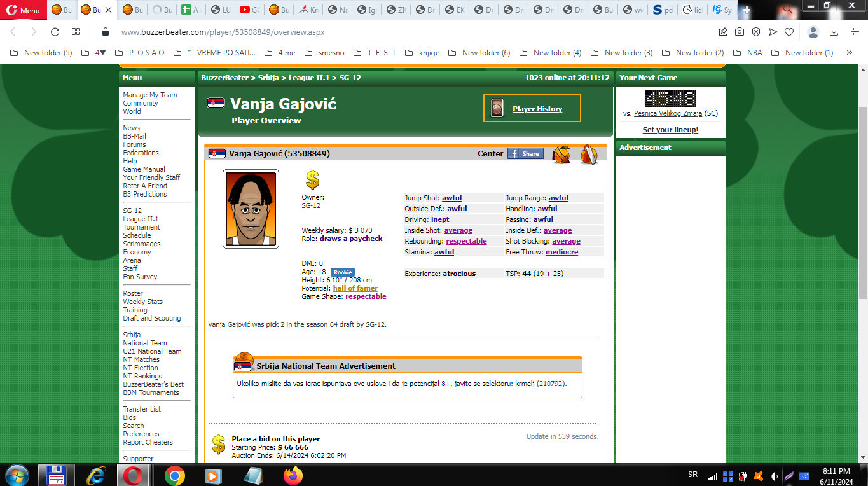This screenshot has height=486, width=868.
Task: Click the site security lock icon
Action: (x=106, y=32)
